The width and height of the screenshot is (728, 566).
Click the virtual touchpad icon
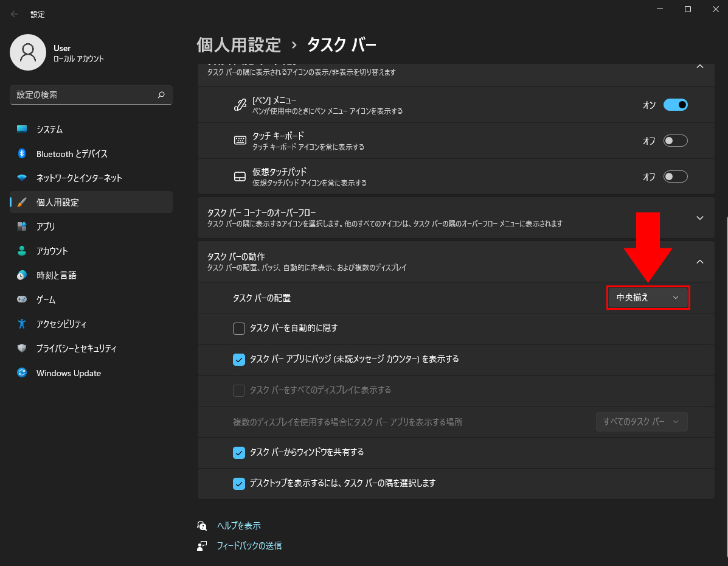click(240, 176)
